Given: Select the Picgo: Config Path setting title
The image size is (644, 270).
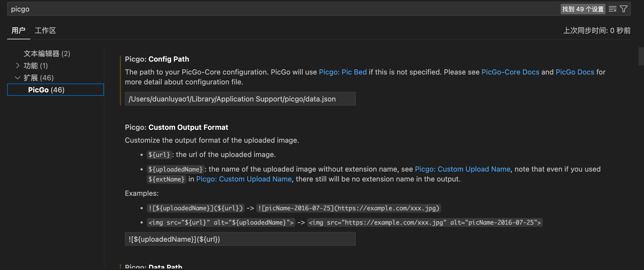Looking at the screenshot, I should click(157, 59).
